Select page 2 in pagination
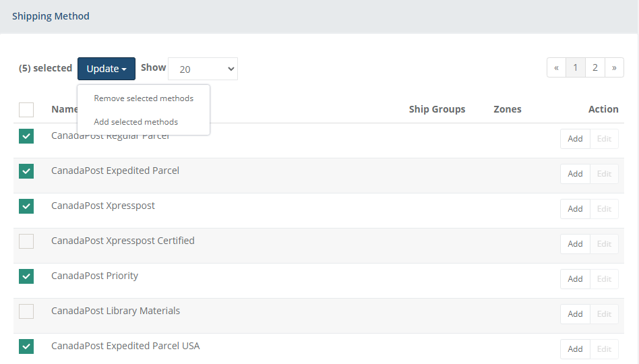 (x=595, y=67)
